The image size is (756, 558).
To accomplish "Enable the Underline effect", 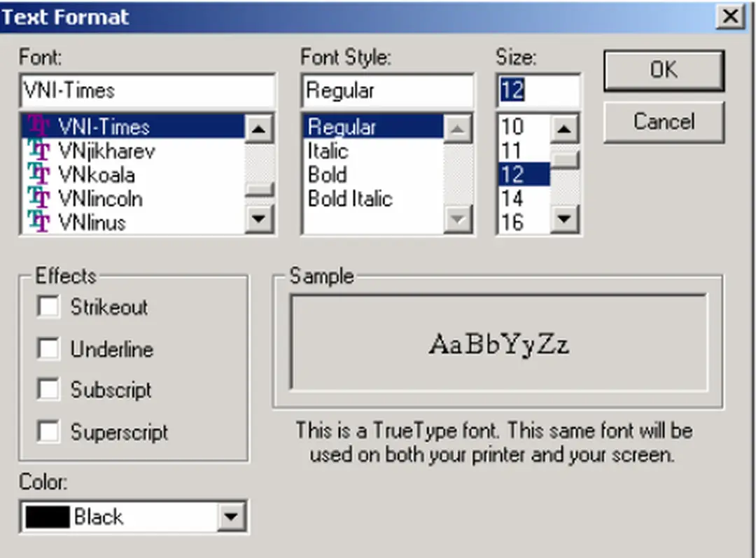I will tap(48, 348).
